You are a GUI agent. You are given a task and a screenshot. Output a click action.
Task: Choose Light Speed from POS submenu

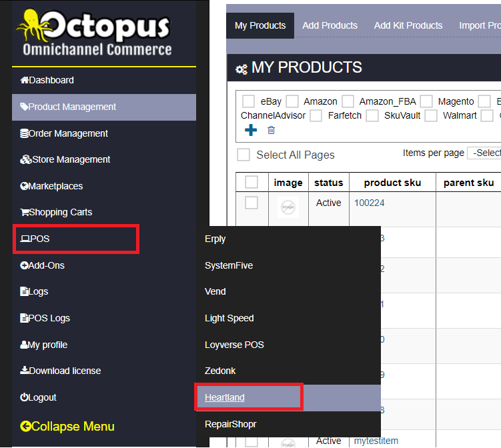(288, 319)
